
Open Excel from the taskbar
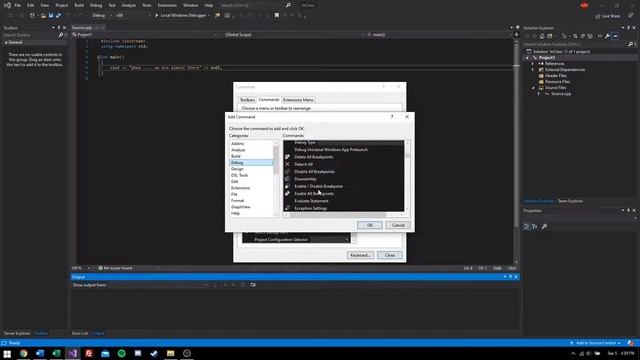tap(56, 353)
